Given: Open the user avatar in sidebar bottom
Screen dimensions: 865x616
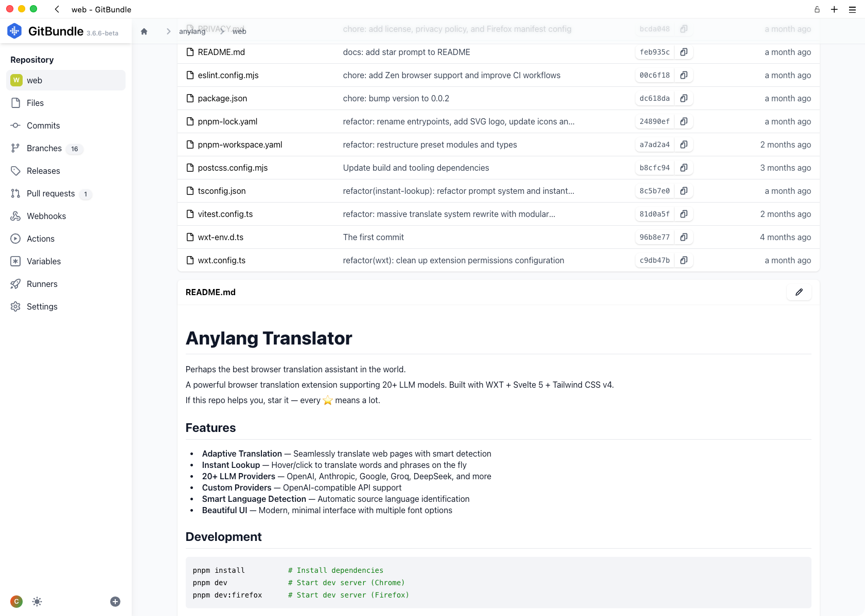Looking at the screenshot, I should click(16, 602).
